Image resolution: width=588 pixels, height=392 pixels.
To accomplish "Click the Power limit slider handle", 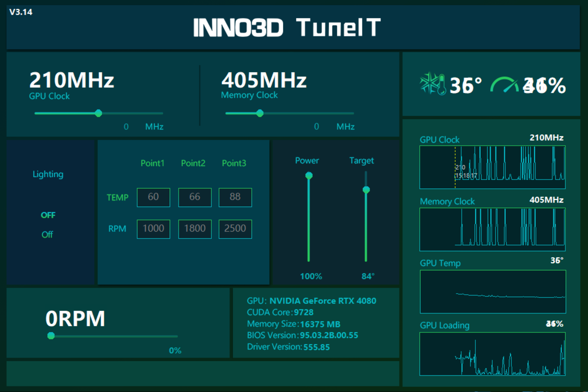I will (x=309, y=176).
